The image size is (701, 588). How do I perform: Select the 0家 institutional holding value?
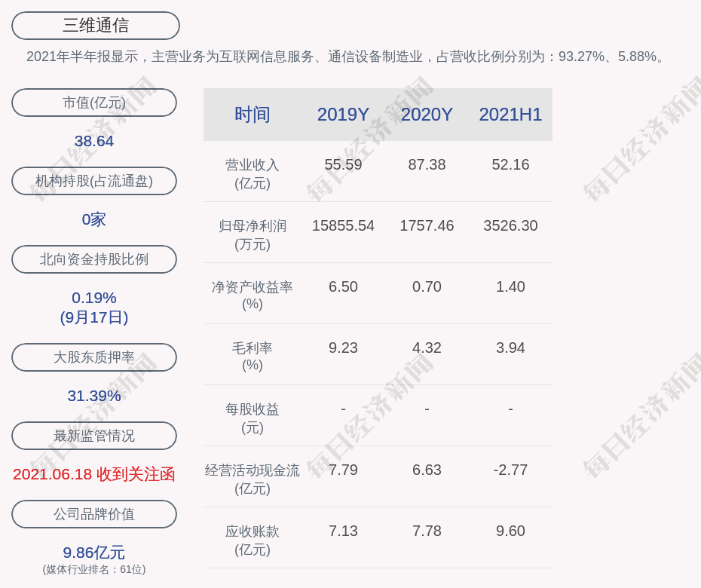pos(94,219)
